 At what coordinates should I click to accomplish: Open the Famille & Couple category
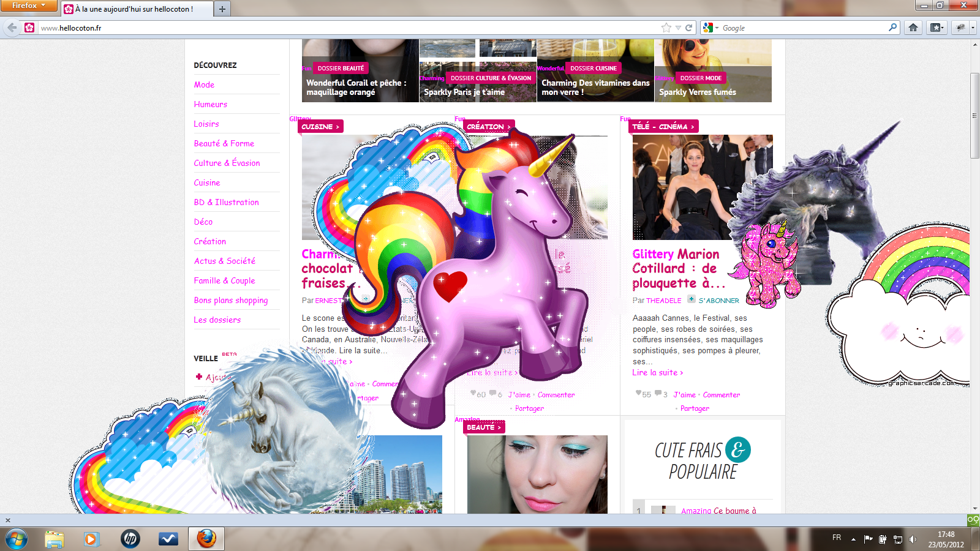pos(224,280)
